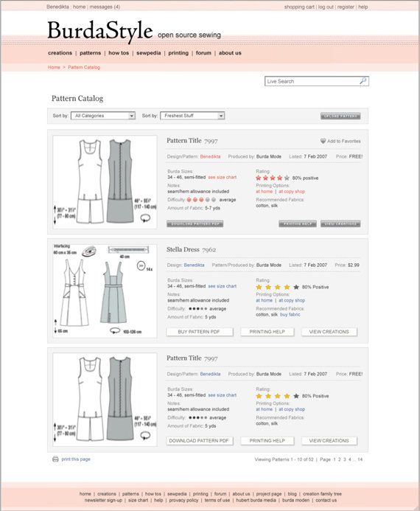Click footer contact us link
The image size is (420, 511).
[326, 500]
